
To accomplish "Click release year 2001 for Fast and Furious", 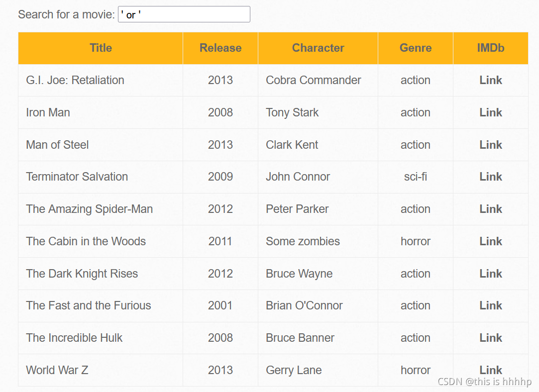I will point(220,305).
